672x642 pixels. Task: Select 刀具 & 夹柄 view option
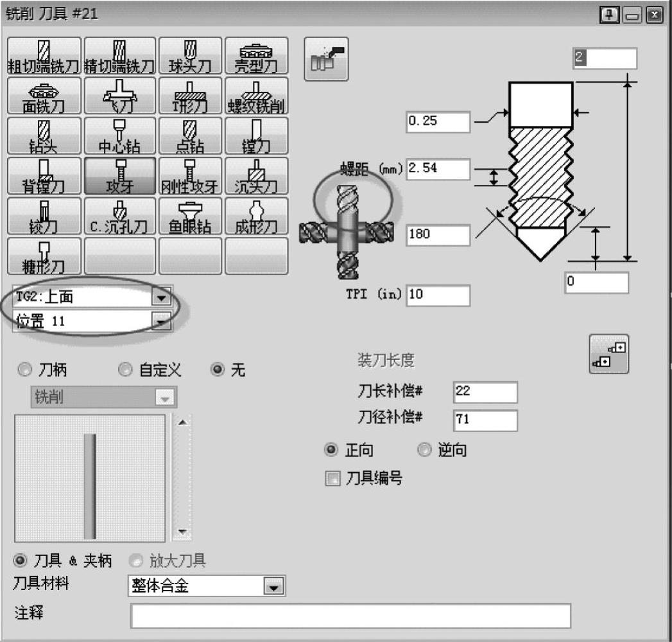(20, 560)
